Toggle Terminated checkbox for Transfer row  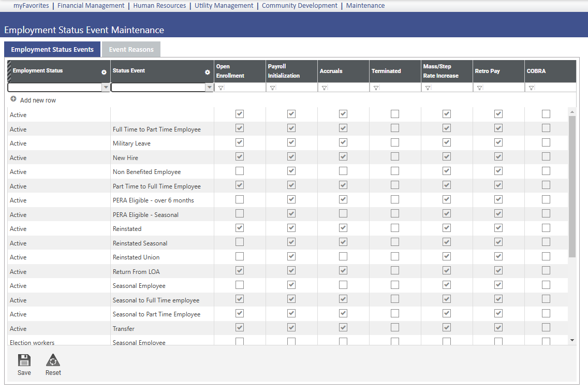(395, 328)
